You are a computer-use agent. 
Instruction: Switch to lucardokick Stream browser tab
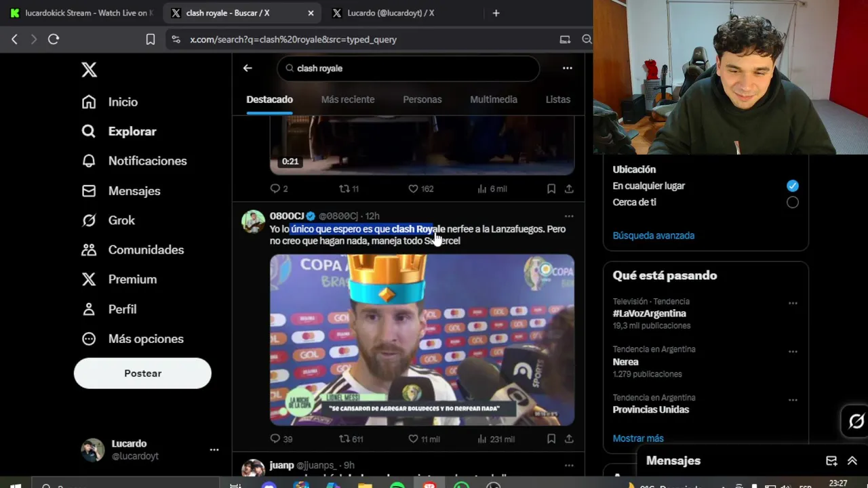(81, 13)
